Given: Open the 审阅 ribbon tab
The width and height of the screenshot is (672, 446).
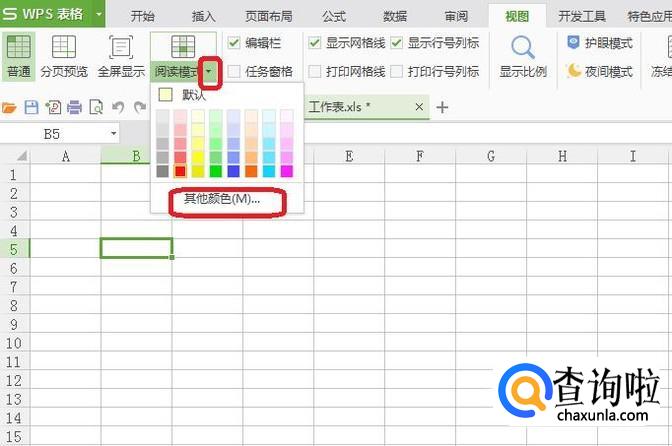Looking at the screenshot, I should [x=456, y=16].
